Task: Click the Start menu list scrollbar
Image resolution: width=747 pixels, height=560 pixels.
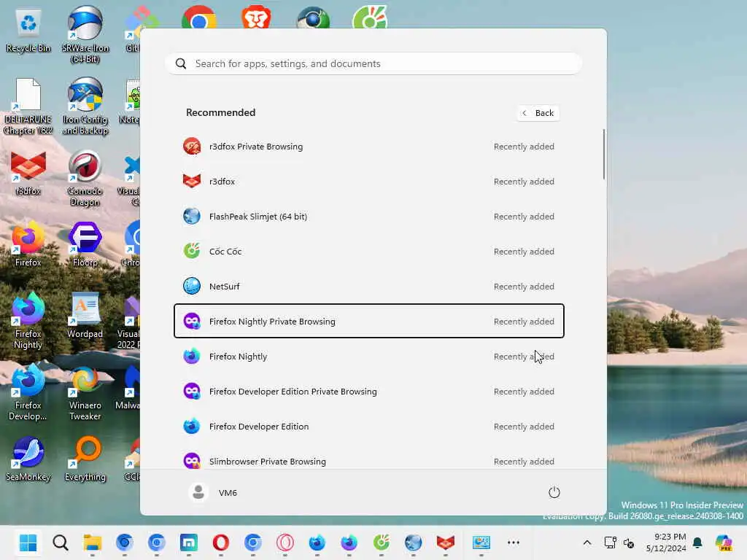Action: pyautogui.click(x=603, y=155)
